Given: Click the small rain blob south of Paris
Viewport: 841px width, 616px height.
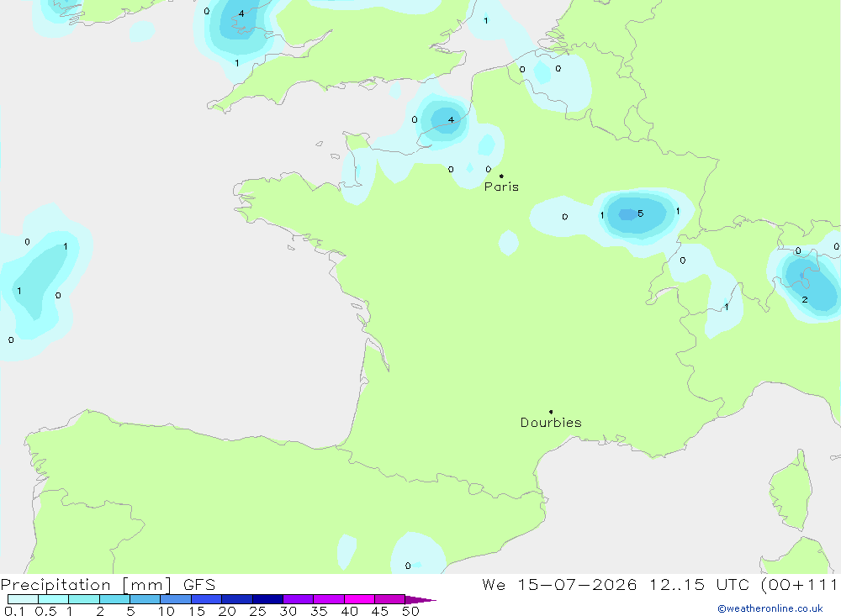Looking at the screenshot, I should [509, 242].
